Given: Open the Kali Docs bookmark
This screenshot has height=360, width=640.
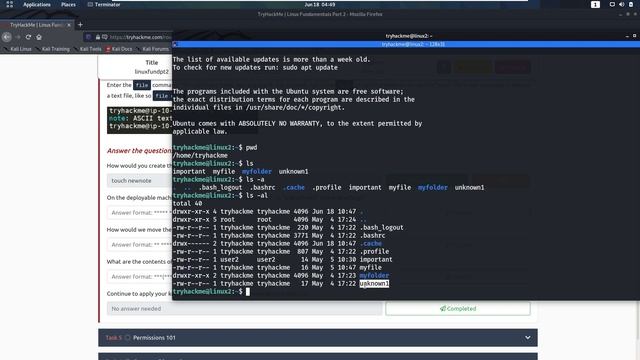Looking at the screenshot, I should 119,49.
